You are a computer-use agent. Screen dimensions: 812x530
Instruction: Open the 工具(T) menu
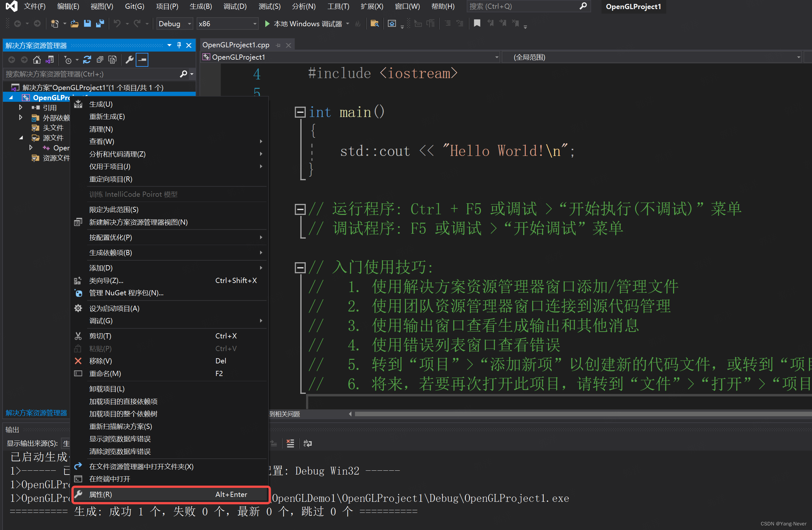click(x=338, y=6)
